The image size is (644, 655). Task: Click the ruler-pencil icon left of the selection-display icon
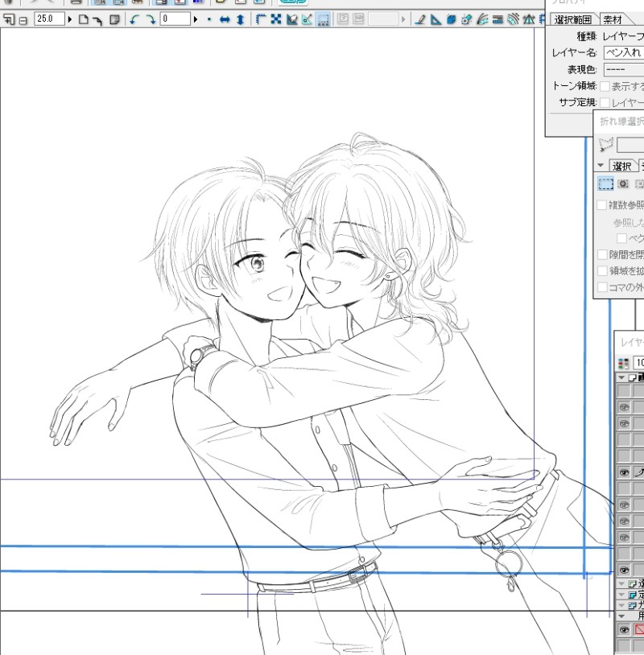pos(308,19)
